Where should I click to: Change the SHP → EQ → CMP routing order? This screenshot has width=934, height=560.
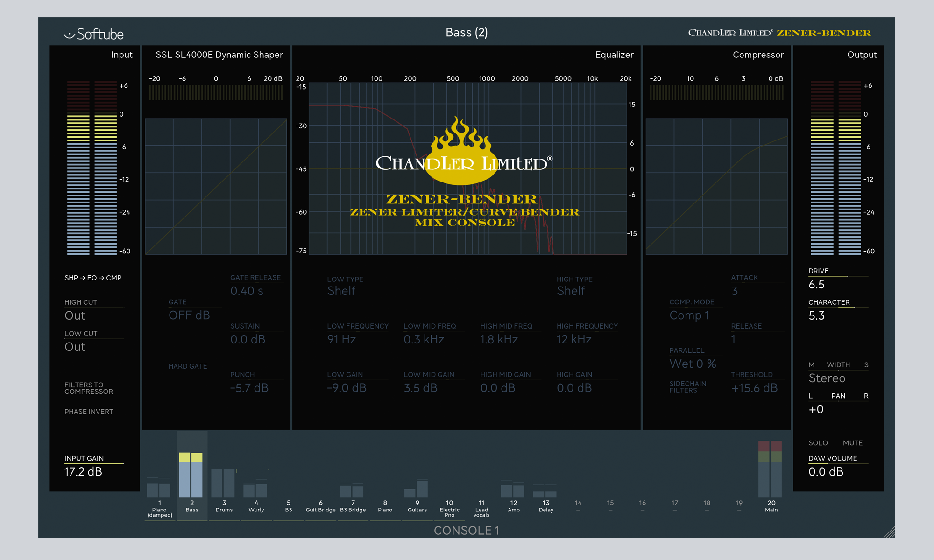coord(93,278)
